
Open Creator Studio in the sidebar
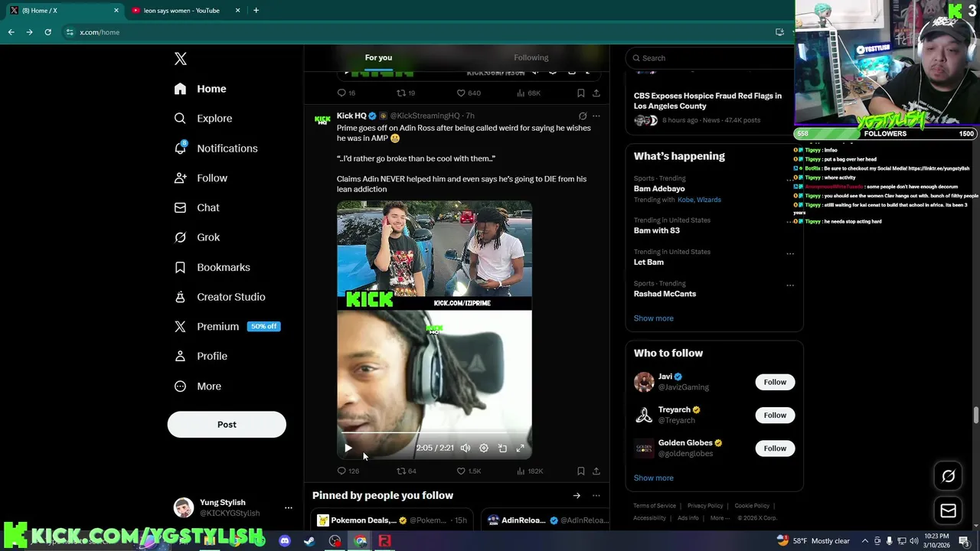[220, 297]
